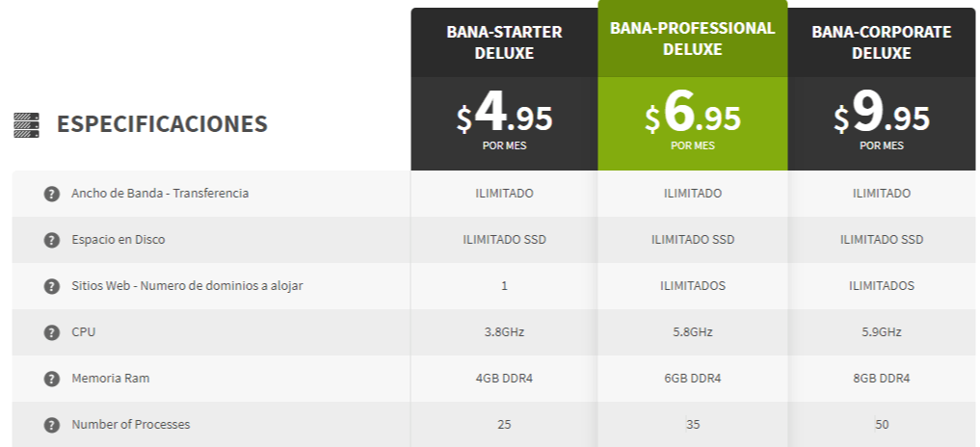Screen dimensions: 980x447
Task: Click help icon beside Ancho de Banda
Action: click(51, 194)
